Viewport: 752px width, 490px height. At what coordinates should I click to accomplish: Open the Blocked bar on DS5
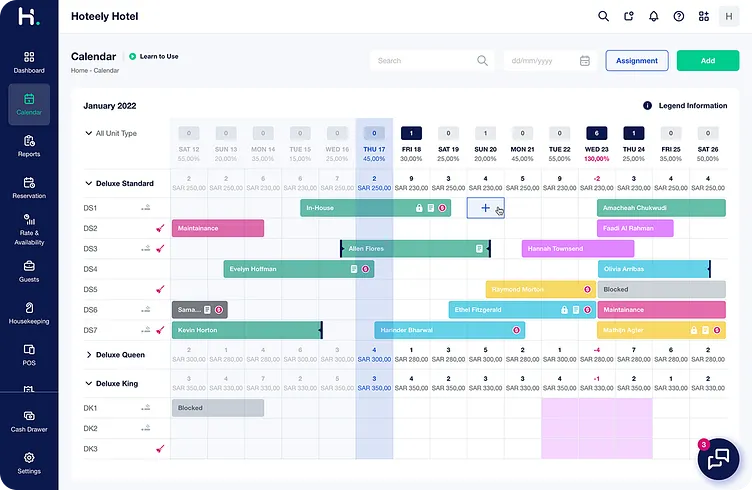(x=661, y=289)
